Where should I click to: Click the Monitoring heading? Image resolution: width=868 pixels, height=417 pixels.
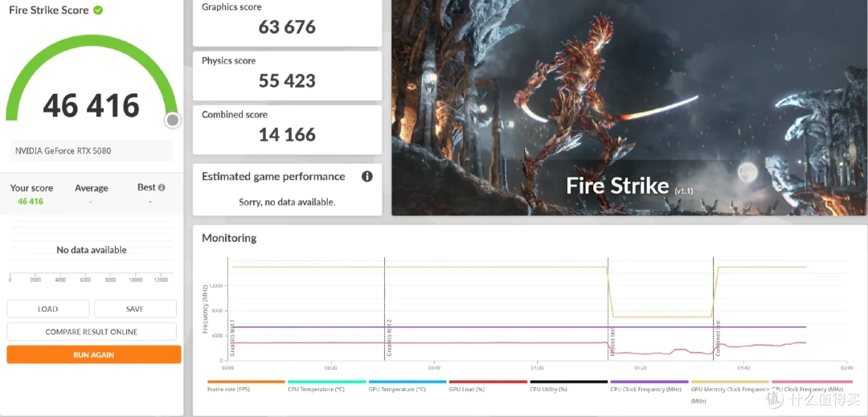pyautogui.click(x=229, y=238)
